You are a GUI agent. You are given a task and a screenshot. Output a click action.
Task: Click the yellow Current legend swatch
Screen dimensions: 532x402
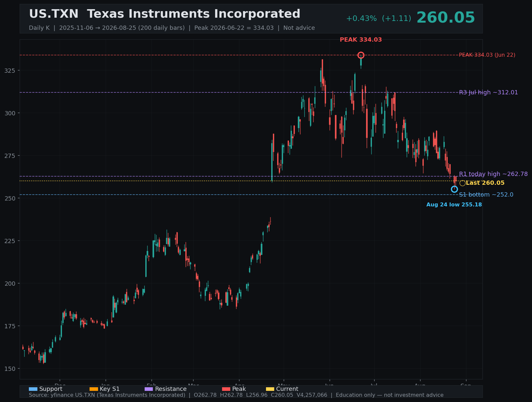[270, 389]
